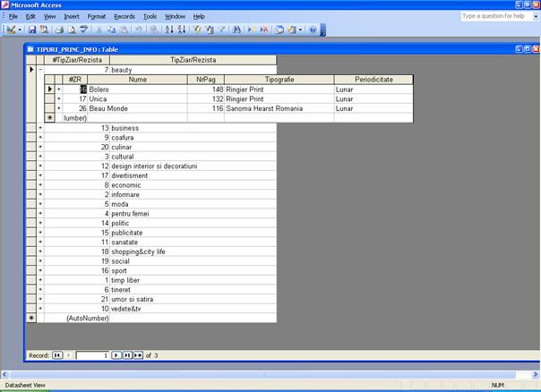Click the 'Type a question for help' box
Image resolution: width=541 pixels, height=392 pixels.
496,16
